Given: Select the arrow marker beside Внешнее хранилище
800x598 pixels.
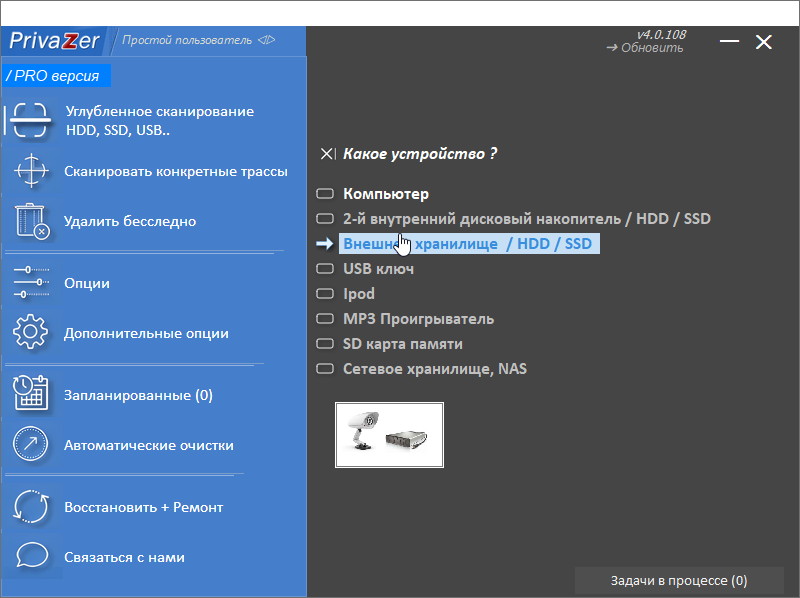Looking at the screenshot, I should (325, 244).
